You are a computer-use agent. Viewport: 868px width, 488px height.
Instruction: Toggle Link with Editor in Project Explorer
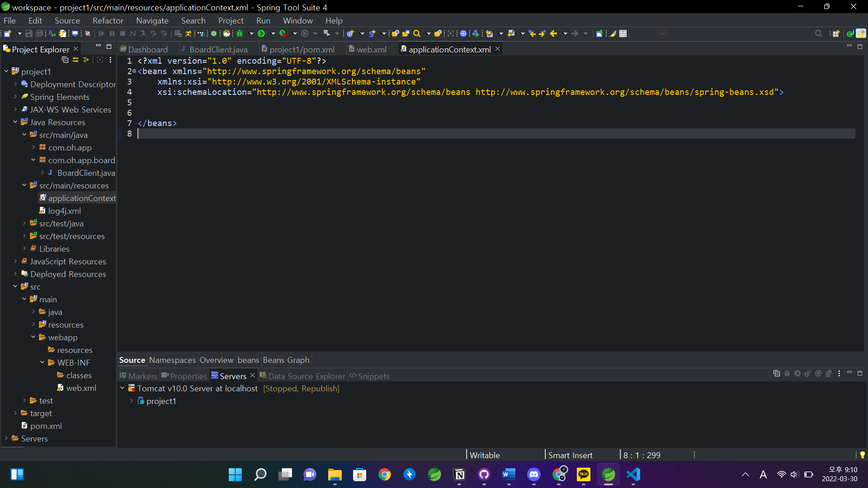coord(75,60)
